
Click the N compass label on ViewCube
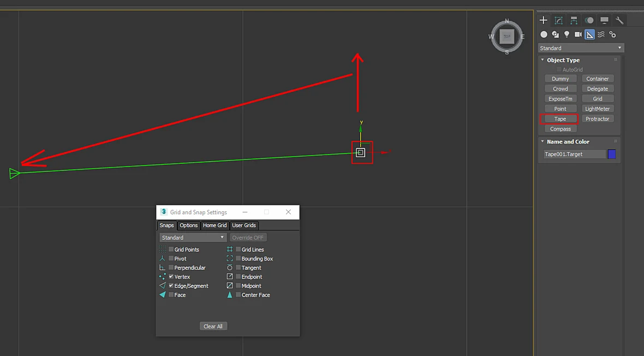507,21
